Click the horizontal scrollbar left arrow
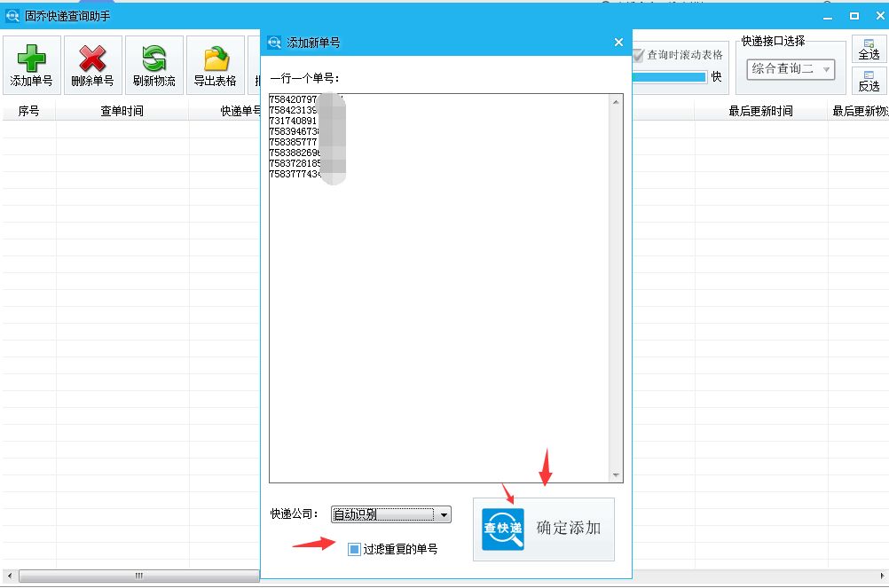The height and width of the screenshot is (588, 889). click(10, 576)
